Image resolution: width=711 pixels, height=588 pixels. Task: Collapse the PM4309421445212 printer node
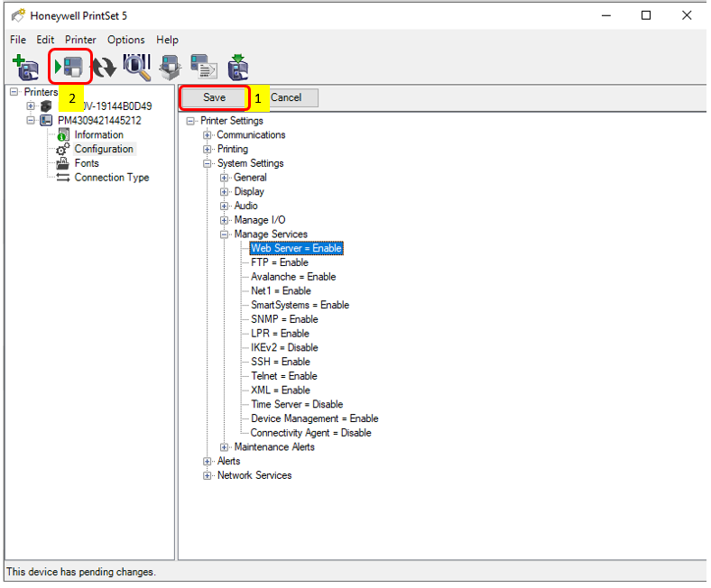[x=30, y=120]
